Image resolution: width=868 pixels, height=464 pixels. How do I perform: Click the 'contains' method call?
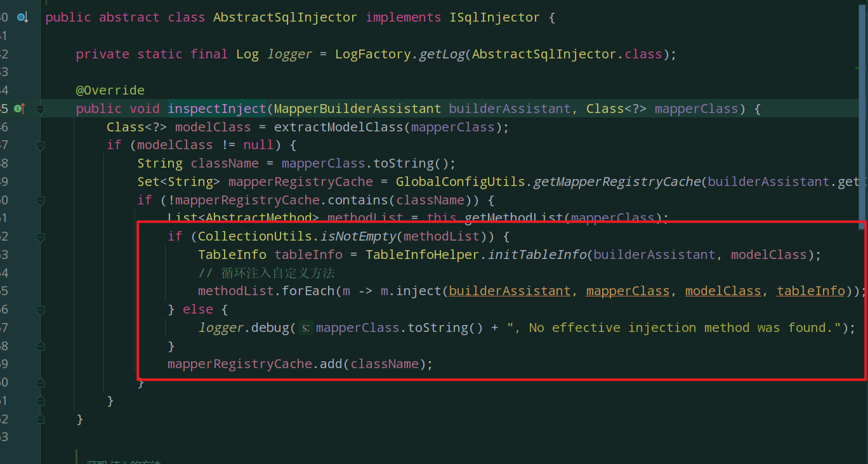coord(358,201)
